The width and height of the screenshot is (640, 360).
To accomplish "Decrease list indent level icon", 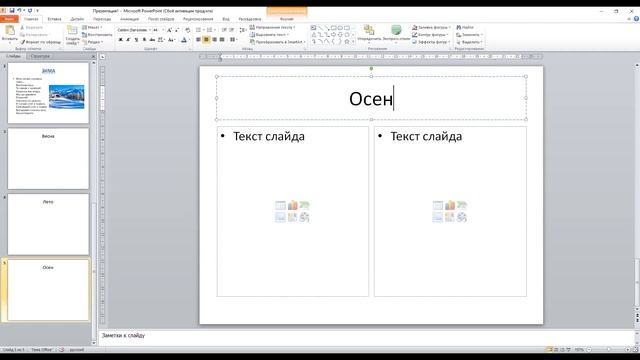I will (224, 30).
